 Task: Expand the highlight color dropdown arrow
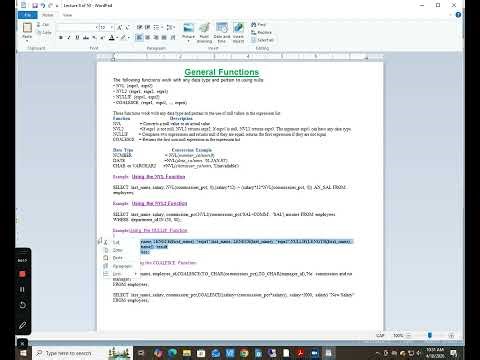[129, 38]
